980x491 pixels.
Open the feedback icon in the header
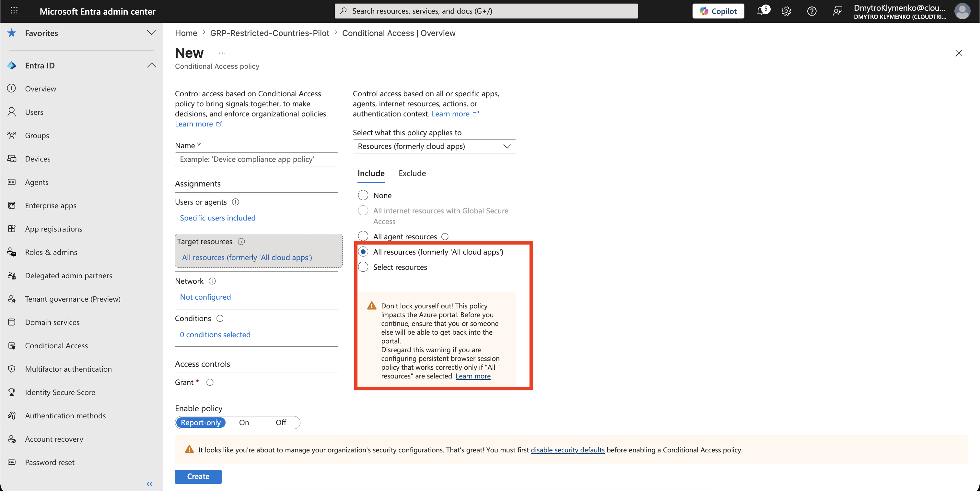pyautogui.click(x=837, y=11)
